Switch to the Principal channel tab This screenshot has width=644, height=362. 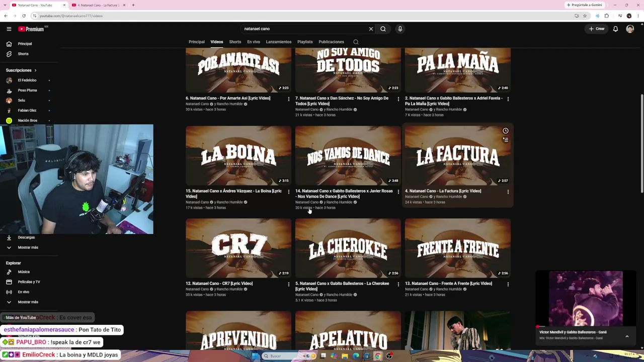[x=197, y=42]
